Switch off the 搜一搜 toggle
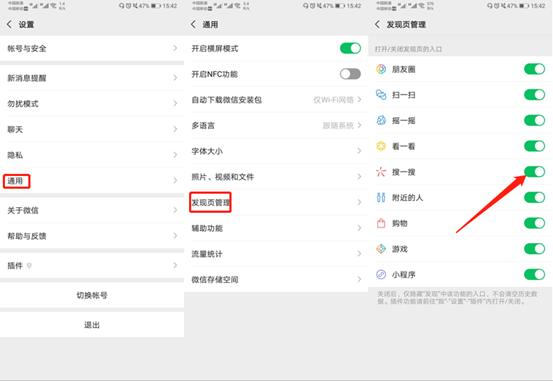This screenshot has height=381, width=553. [x=534, y=172]
